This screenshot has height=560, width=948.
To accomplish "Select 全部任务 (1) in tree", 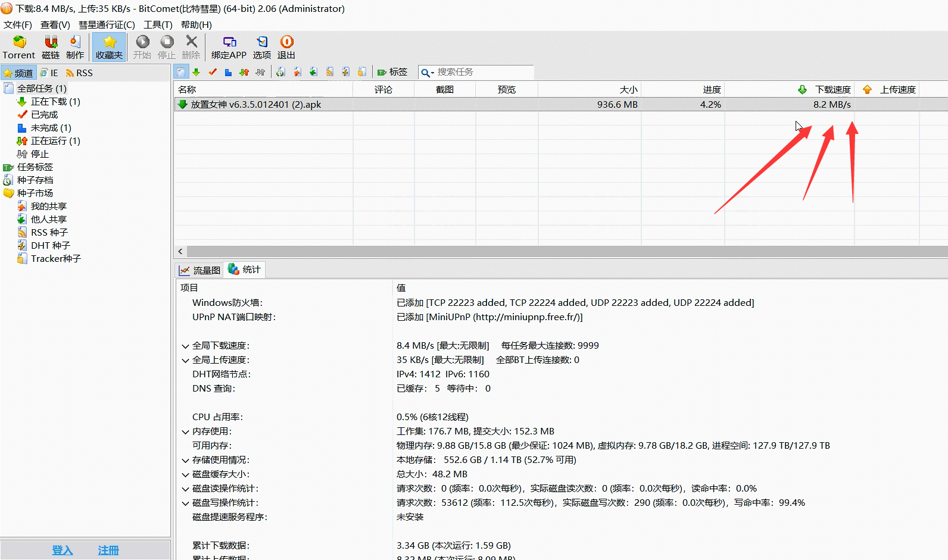I will point(42,89).
